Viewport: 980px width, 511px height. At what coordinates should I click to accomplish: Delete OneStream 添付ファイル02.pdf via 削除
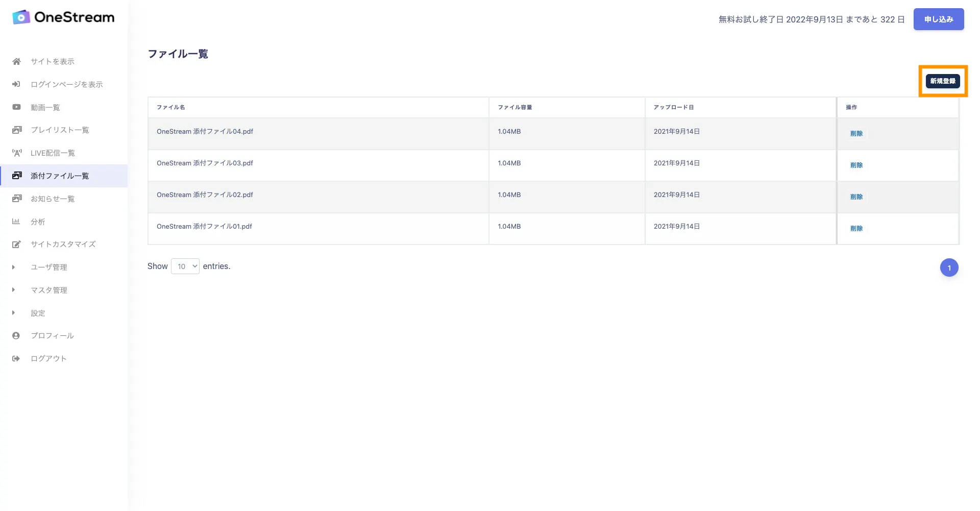point(856,197)
